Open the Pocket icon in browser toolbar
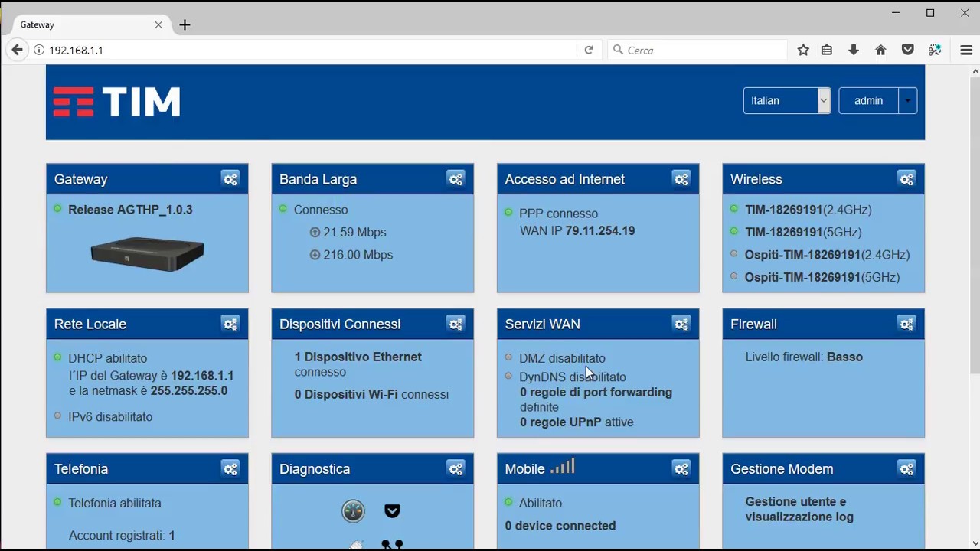This screenshot has height=551, width=980. [x=908, y=50]
